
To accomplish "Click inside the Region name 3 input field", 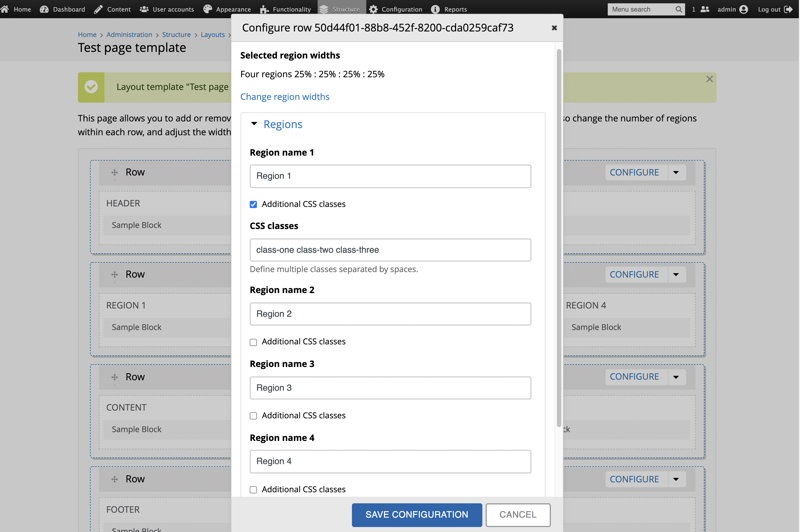I will coord(390,387).
